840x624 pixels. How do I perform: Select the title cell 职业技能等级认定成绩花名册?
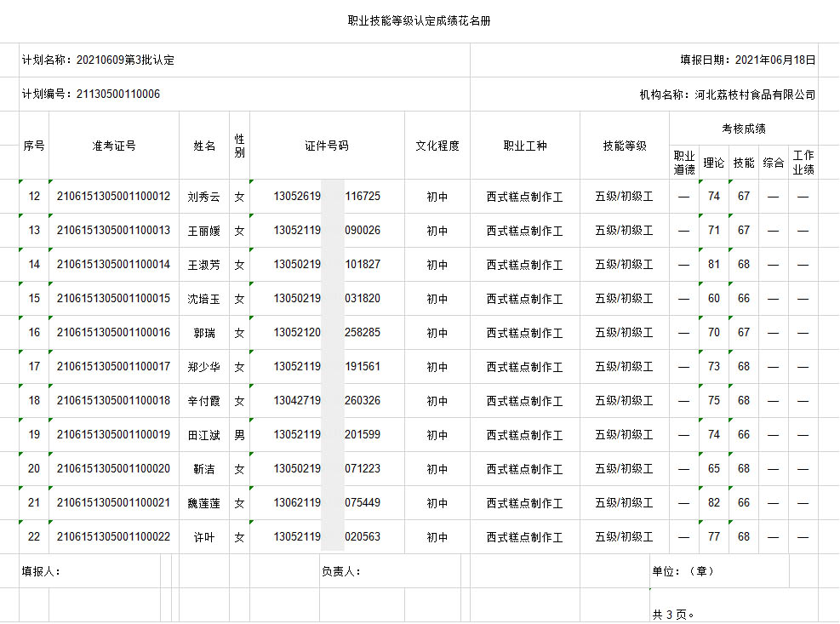pos(419,21)
